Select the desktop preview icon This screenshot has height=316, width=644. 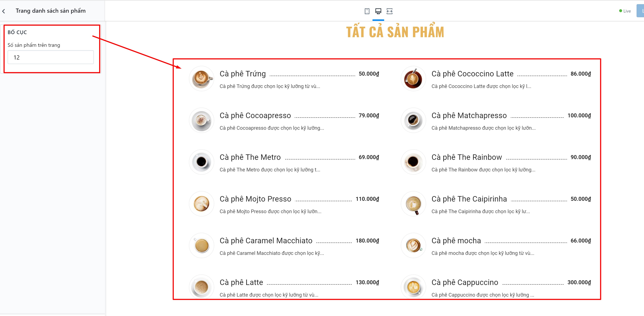click(x=378, y=11)
